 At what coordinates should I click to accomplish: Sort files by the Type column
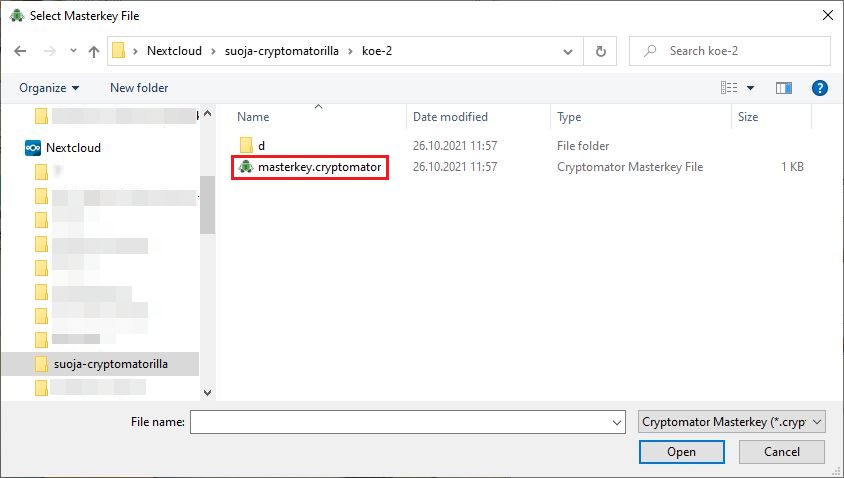[569, 117]
